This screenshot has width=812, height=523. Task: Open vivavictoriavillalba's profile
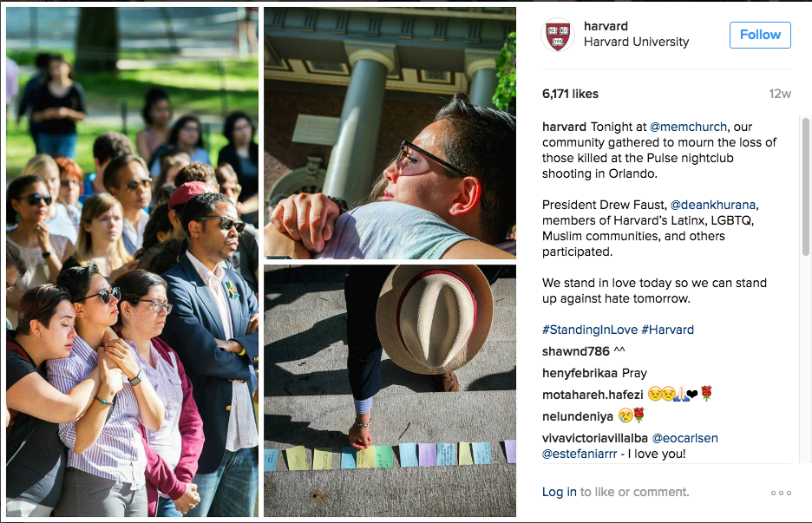(x=594, y=438)
